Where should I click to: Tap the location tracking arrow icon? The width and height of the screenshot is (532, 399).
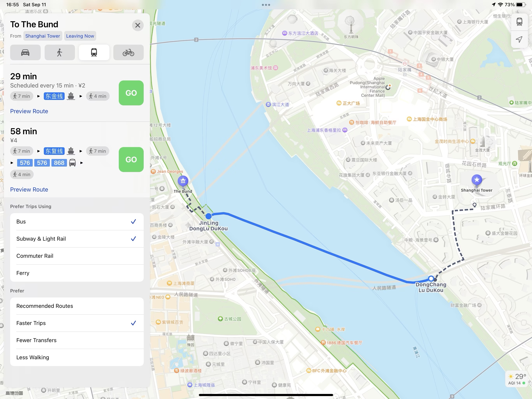pyautogui.click(x=519, y=39)
